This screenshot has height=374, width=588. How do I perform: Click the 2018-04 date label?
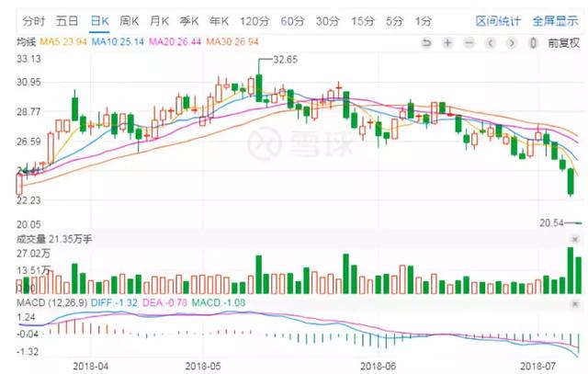coord(90,366)
